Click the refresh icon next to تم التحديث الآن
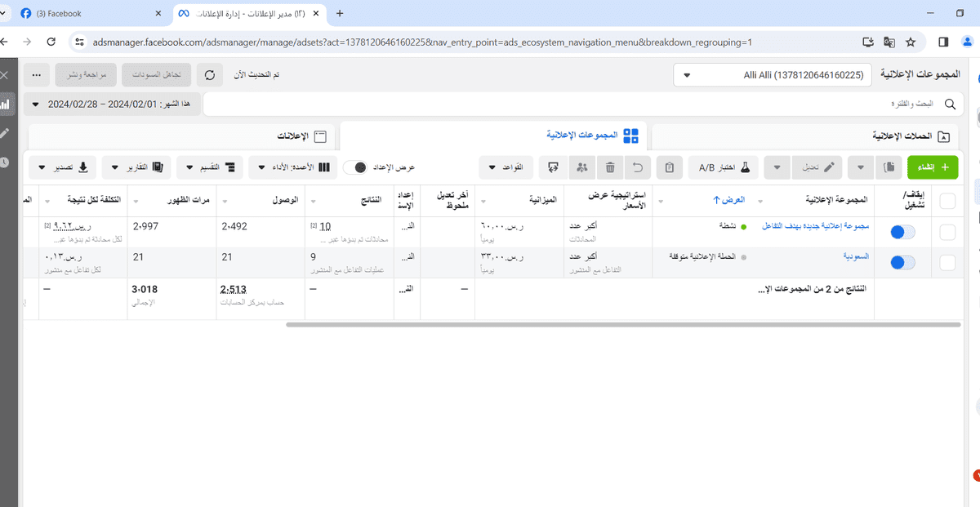The image size is (980, 507). [x=210, y=74]
